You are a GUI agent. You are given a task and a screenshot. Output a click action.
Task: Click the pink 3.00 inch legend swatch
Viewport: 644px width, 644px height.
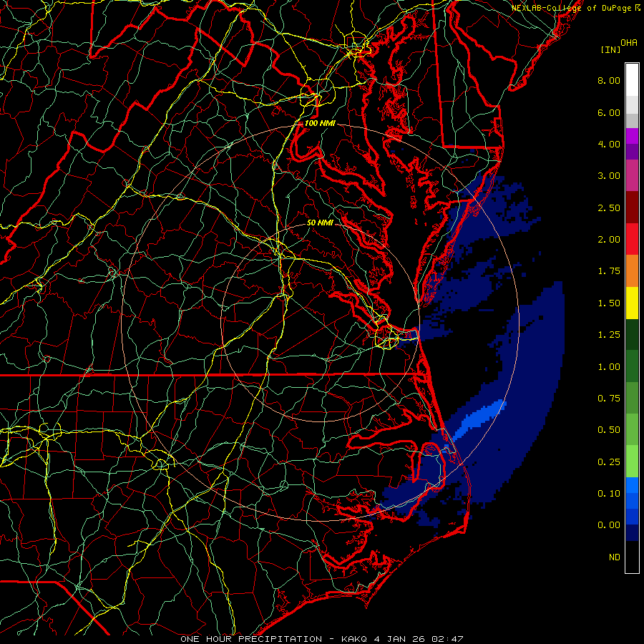tap(632, 175)
